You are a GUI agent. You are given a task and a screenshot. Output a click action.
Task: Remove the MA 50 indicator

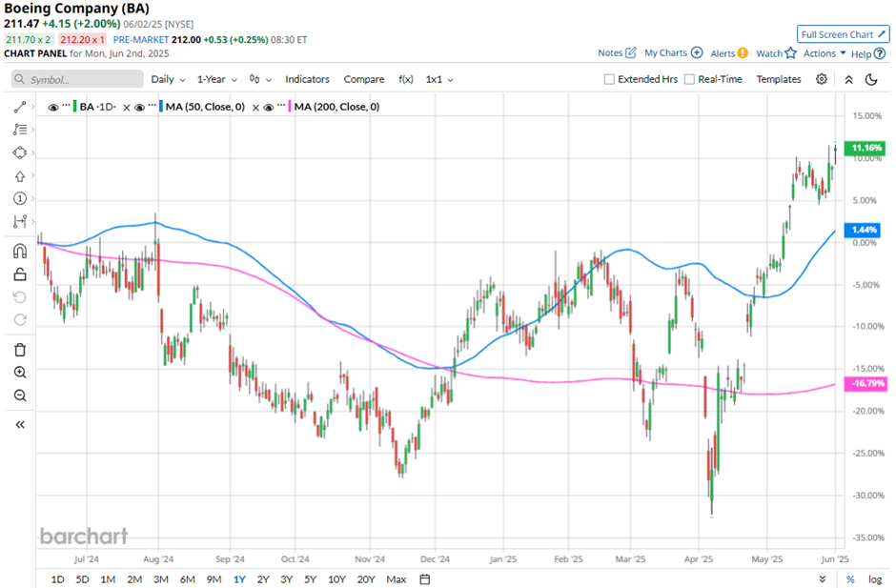coord(127,108)
